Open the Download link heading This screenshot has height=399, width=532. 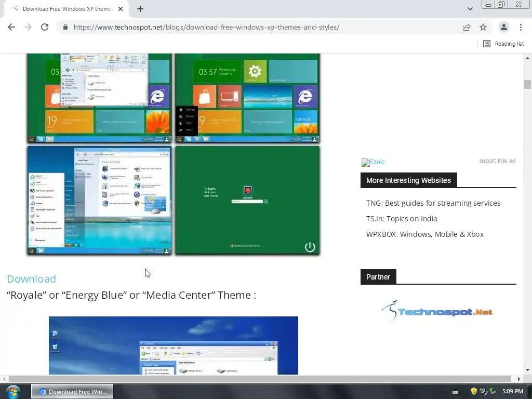tap(31, 279)
